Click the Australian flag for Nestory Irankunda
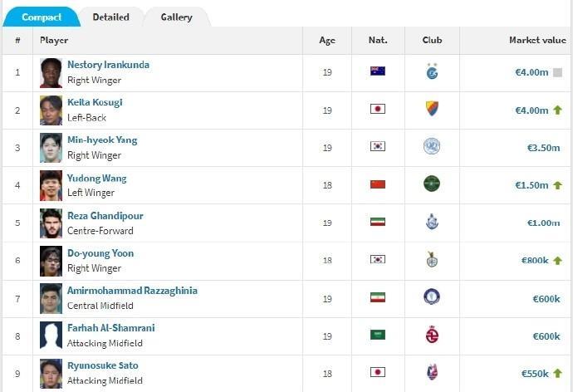 [378, 71]
